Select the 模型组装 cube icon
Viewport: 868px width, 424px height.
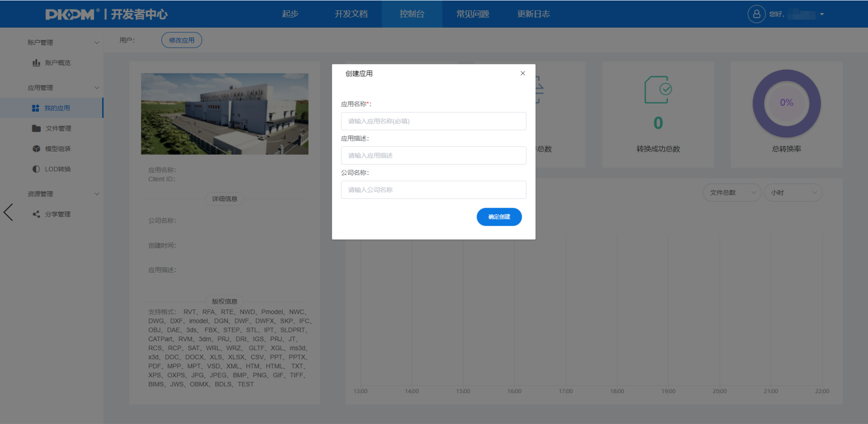pyautogui.click(x=36, y=149)
